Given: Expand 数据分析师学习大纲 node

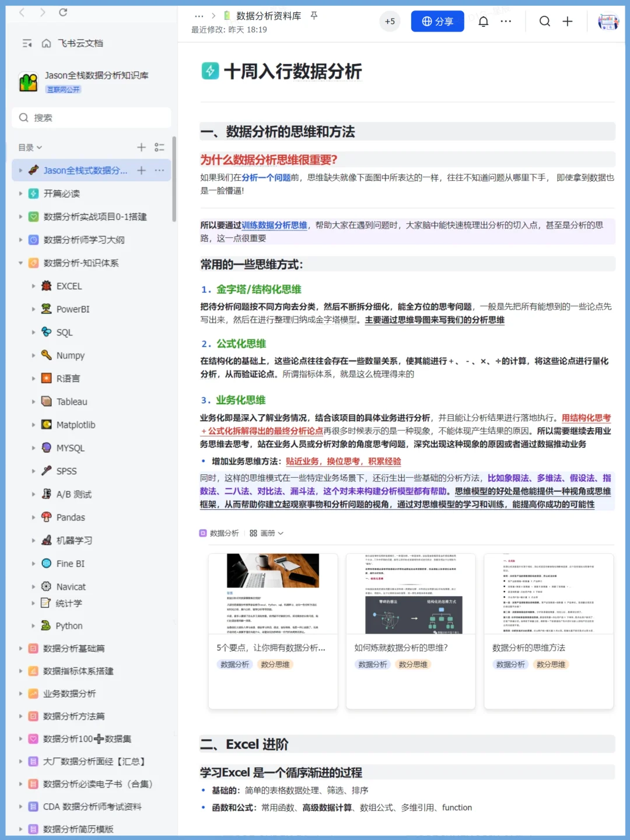Looking at the screenshot, I should point(20,240).
